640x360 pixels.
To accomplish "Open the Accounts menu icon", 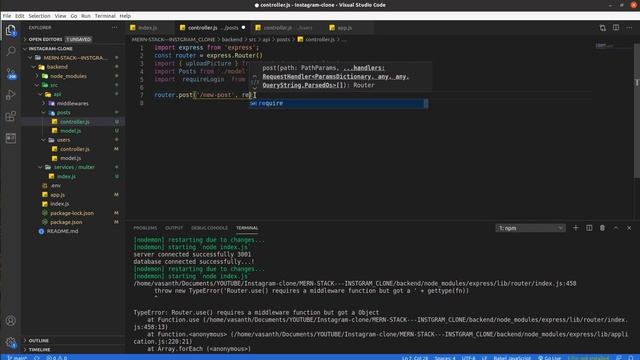I will pos(11,321).
